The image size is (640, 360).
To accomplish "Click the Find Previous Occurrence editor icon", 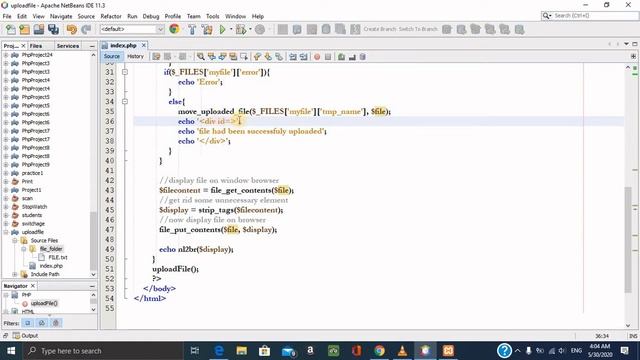I will point(211,57).
